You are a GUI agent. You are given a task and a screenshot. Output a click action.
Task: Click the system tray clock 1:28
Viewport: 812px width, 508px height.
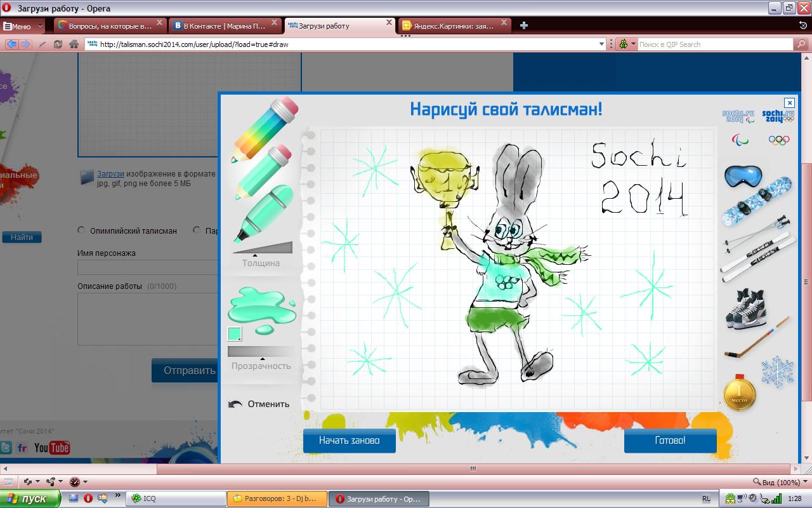[794, 499]
